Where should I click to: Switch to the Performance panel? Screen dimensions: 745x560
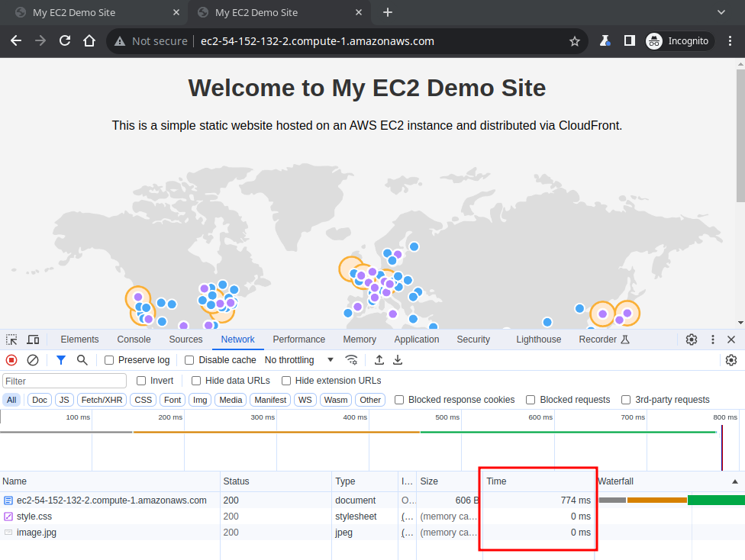[299, 340]
